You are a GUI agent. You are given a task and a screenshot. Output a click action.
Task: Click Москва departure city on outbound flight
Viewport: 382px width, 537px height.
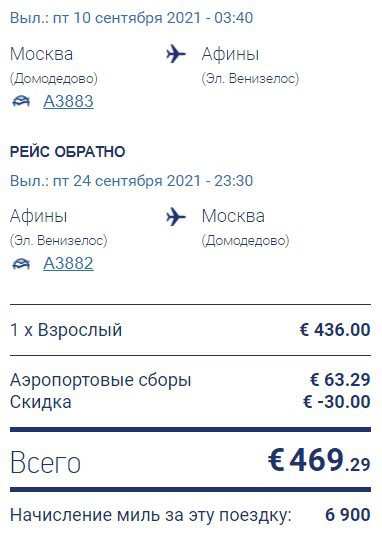point(41,54)
